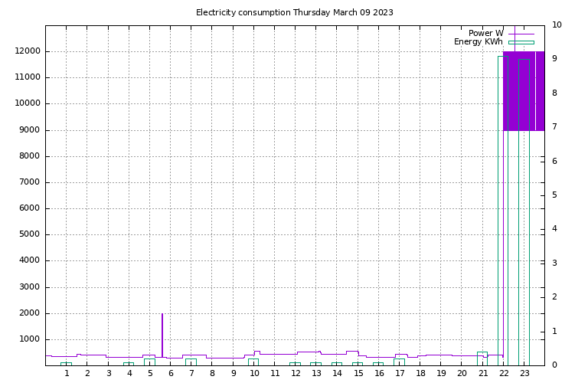Click hour 14 on the x-axis
Image resolution: width=588 pixels, height=383 pixels.
337,373
